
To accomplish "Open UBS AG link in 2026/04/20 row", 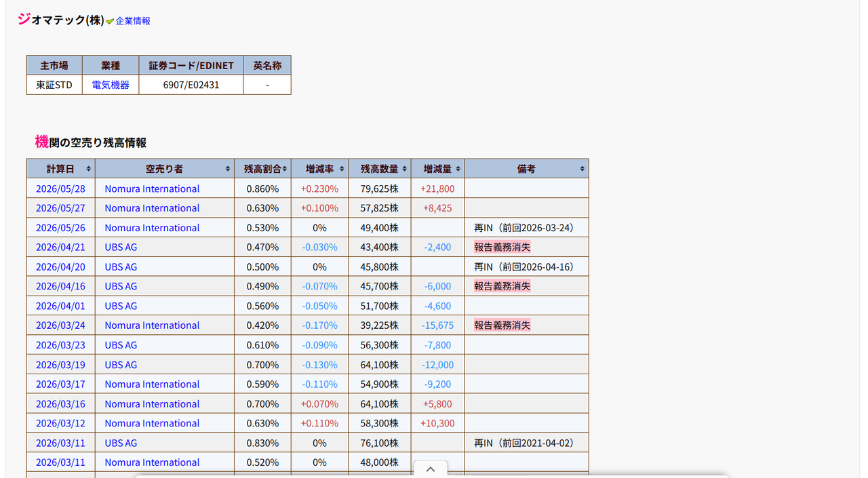I will [121, 267].
